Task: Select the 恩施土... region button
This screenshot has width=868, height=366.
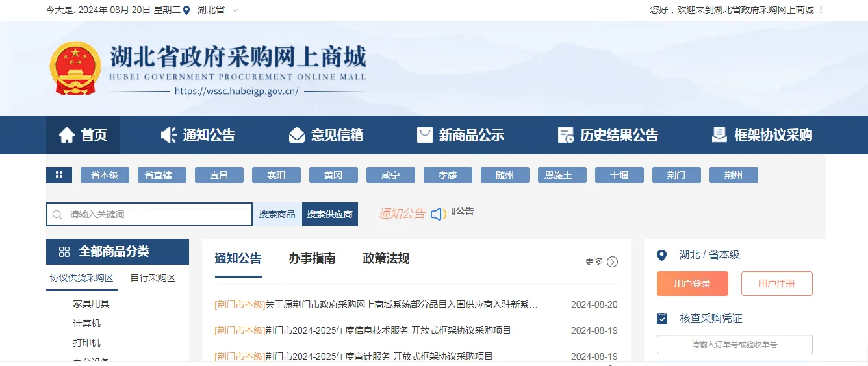Action: [562, 175]
